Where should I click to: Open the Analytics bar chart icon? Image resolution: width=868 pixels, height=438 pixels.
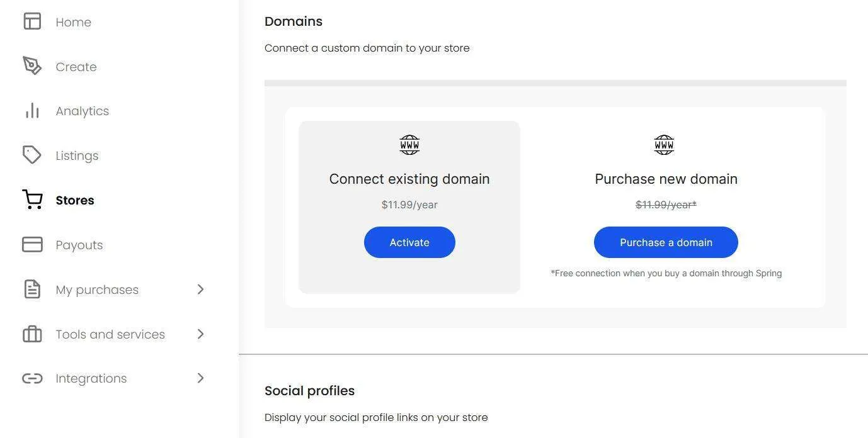[x=32, y=111]
